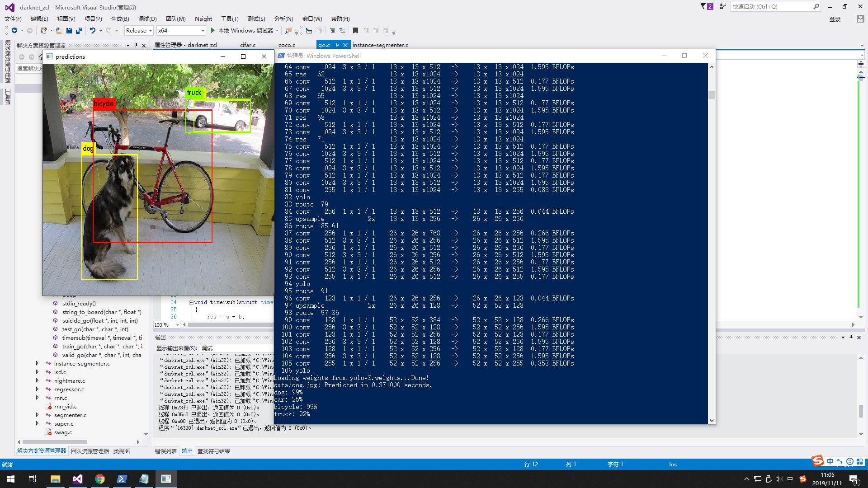Open Task View on the taskbar
Viewport: 868px width, 488px height.
33,479
